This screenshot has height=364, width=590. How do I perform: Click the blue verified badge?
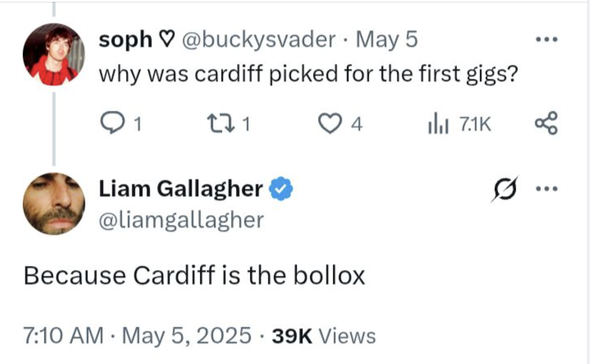coord(282,189)
